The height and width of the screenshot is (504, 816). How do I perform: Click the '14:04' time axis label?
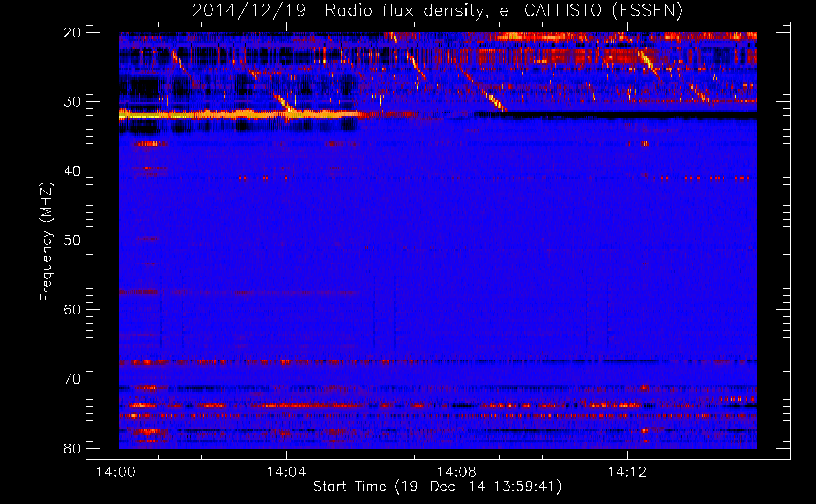(286, 472)
